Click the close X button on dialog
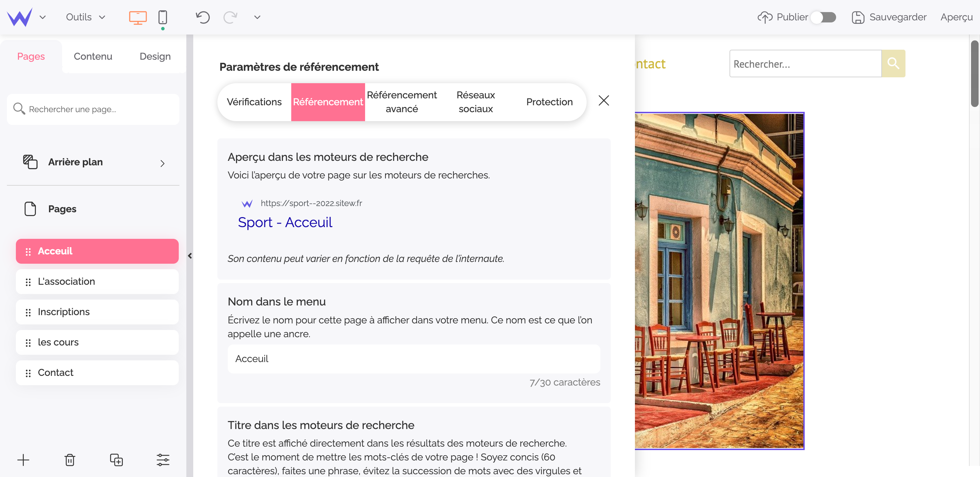The image size is (980, 477). click(x=603, y=101)
